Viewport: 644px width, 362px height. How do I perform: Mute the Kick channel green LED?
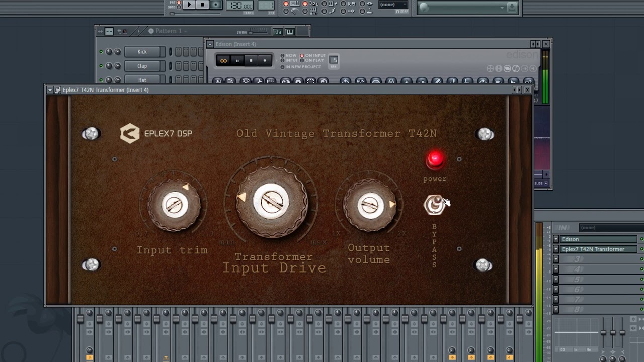coord(101,52)
